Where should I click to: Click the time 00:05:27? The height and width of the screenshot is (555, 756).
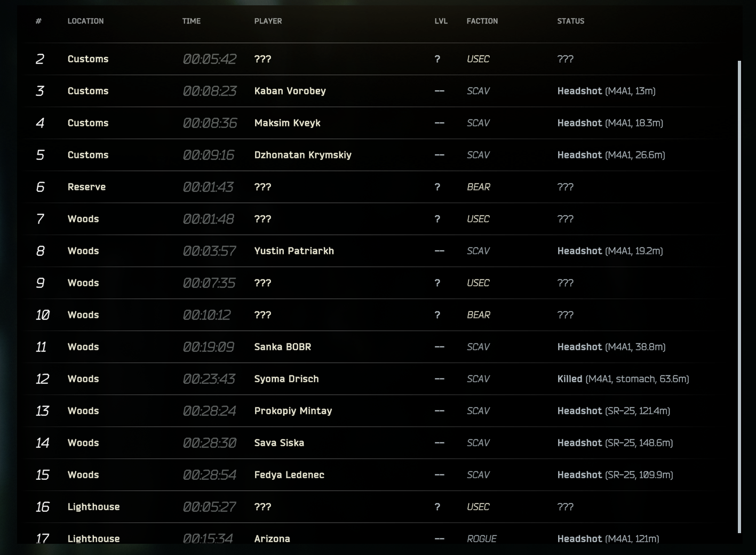[x=209, y=507]
